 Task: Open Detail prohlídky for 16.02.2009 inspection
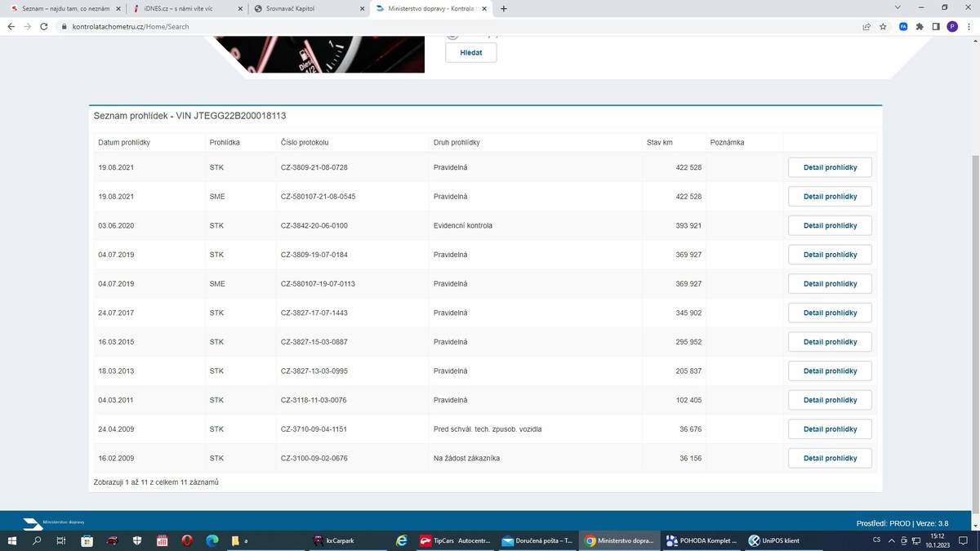tap(830, 458)
